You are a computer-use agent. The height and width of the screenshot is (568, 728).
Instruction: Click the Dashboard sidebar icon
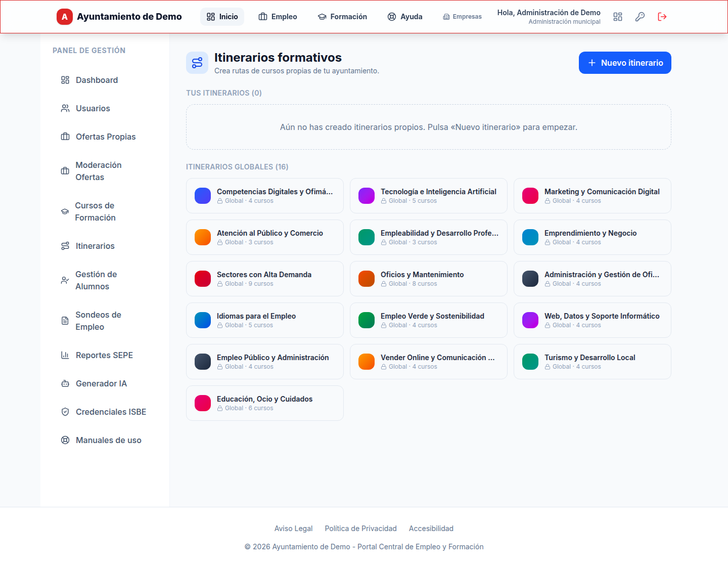point(65,80)
